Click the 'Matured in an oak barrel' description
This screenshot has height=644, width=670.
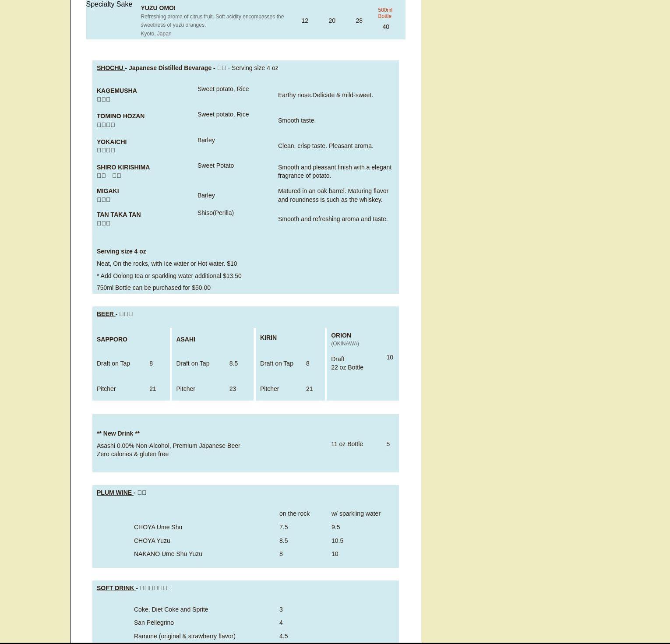(x=333, y=195)
